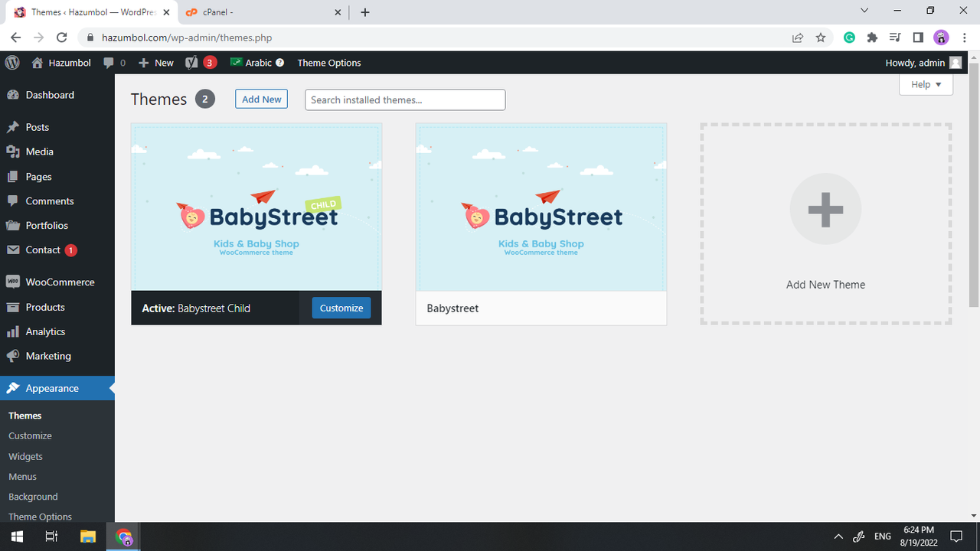Click Howdy, admin account link
Viewport: 980px width, 551px height.
923,63
